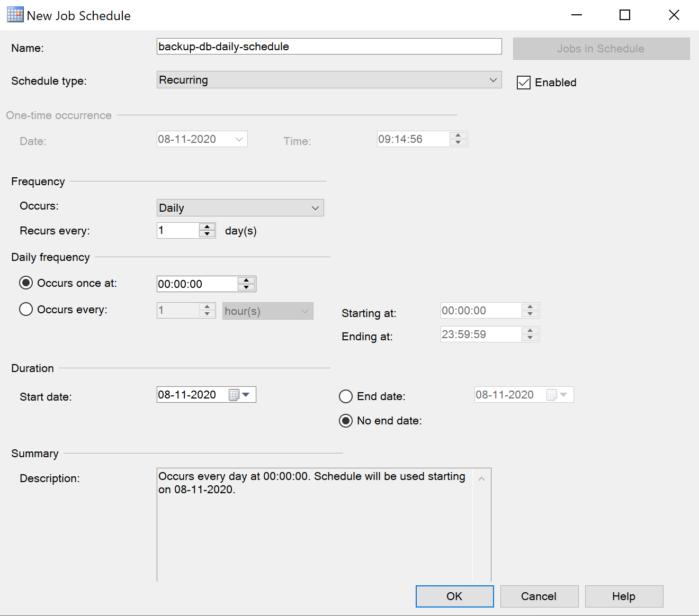Select the Occurs every radio button

click(x=26, y=309)
